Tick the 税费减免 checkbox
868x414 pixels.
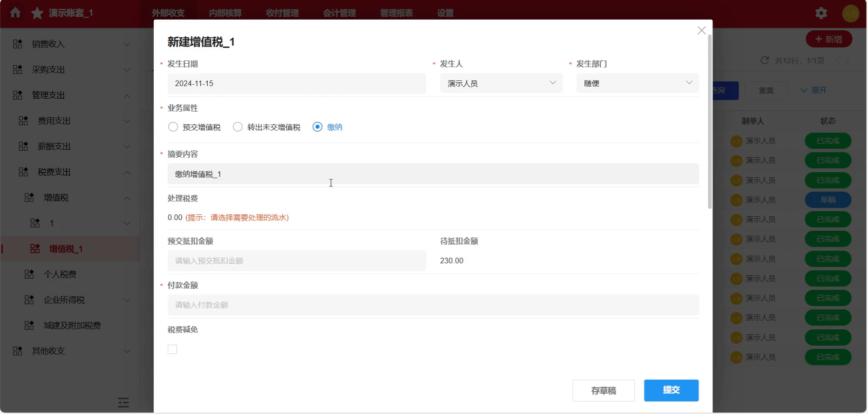coord(172,349)
